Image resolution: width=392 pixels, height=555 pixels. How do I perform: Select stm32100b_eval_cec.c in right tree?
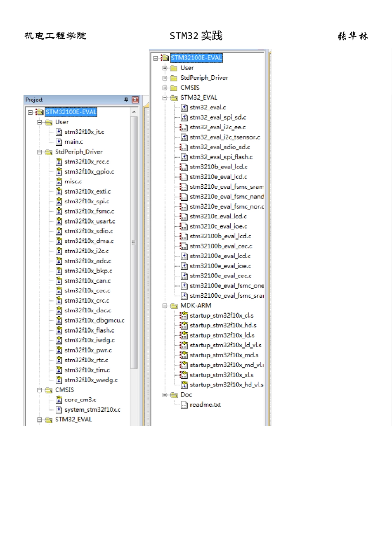click(x=221, y=246)
